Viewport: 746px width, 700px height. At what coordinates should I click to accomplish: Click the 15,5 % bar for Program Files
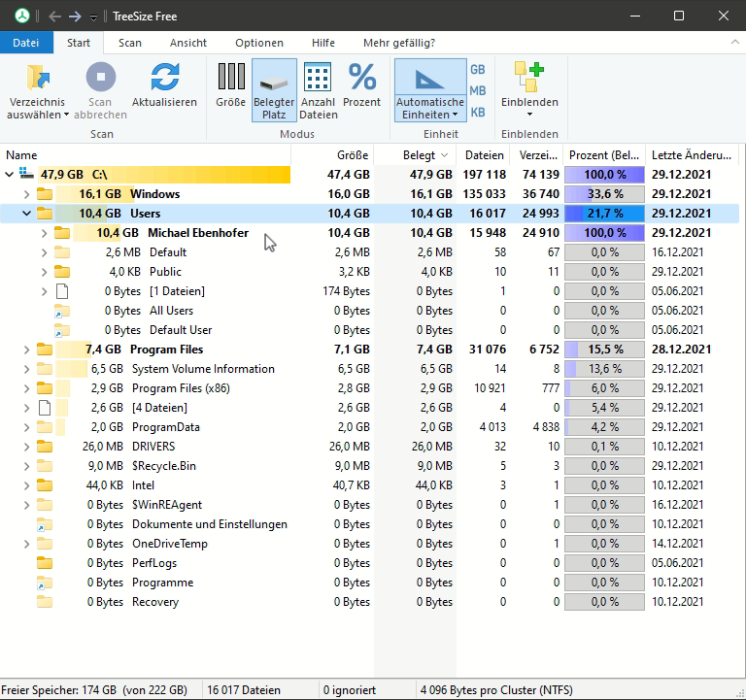click(x=604, y=350)
